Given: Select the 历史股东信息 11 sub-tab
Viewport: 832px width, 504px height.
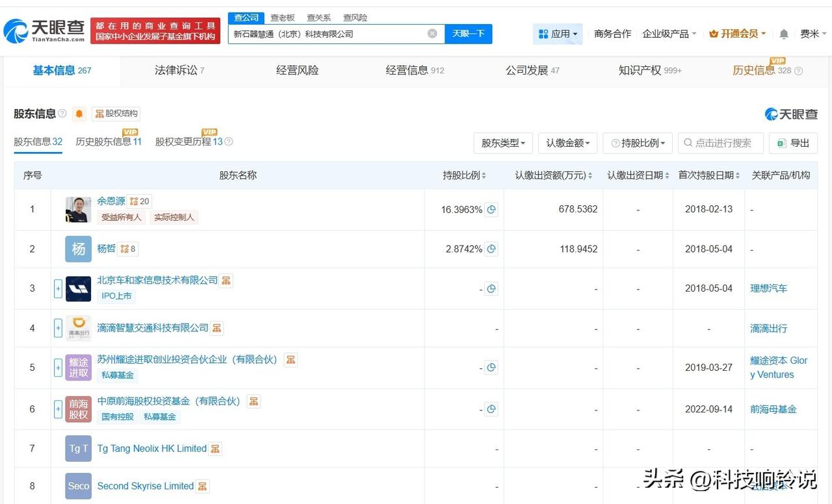Looking at the screenshot, I should pos(109,142).
